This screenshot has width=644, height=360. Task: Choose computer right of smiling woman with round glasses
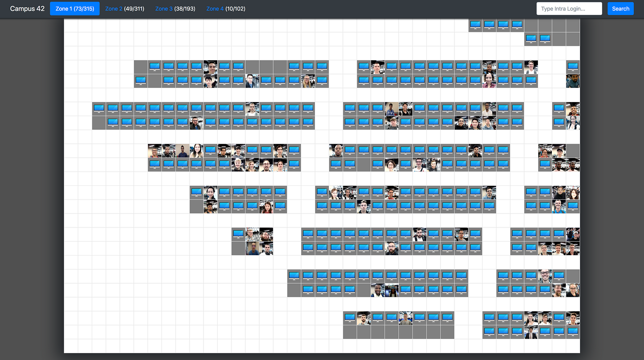pyautogui.click(x=406, y=165)
